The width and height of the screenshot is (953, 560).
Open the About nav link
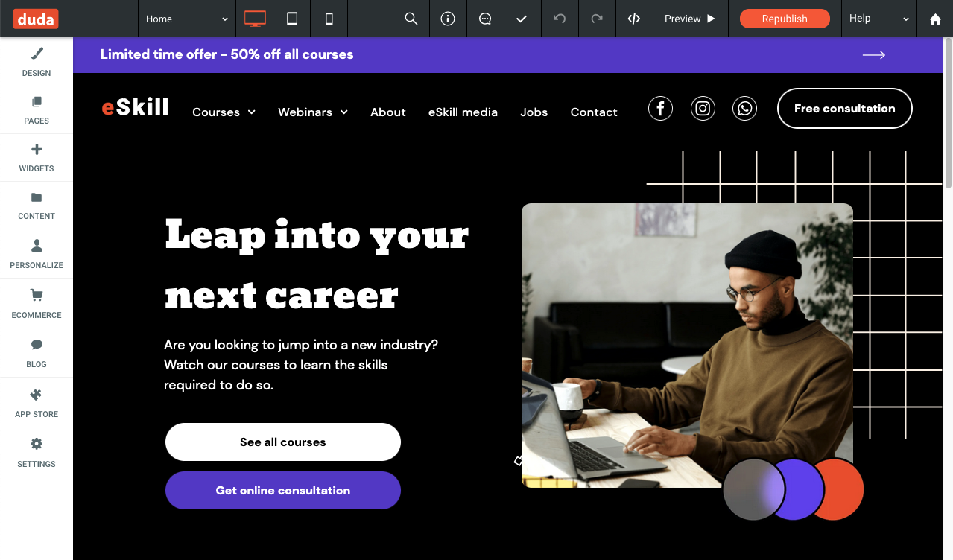(388, 112)
